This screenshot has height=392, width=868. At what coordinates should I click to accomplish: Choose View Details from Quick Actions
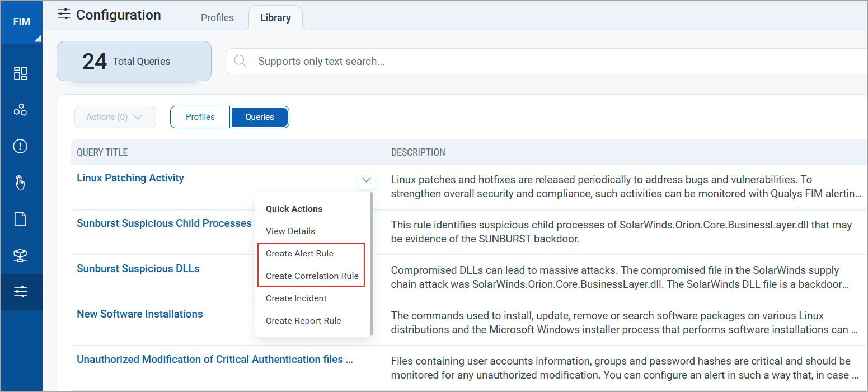290,231
